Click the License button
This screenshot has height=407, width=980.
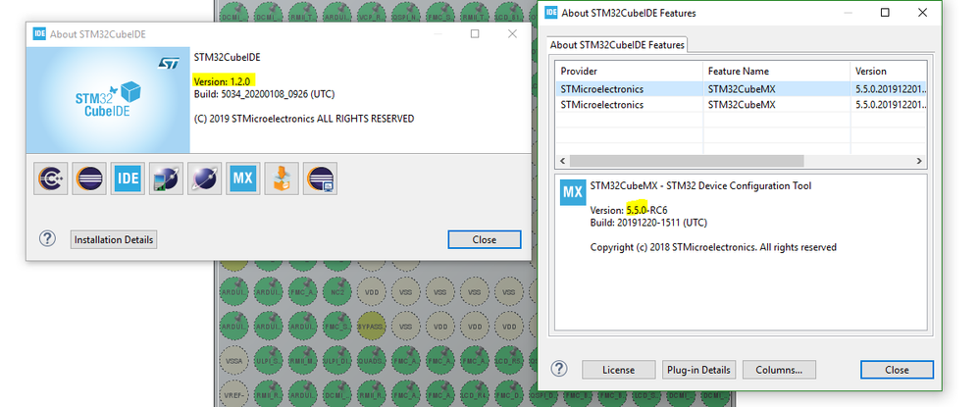pos(619,370)
